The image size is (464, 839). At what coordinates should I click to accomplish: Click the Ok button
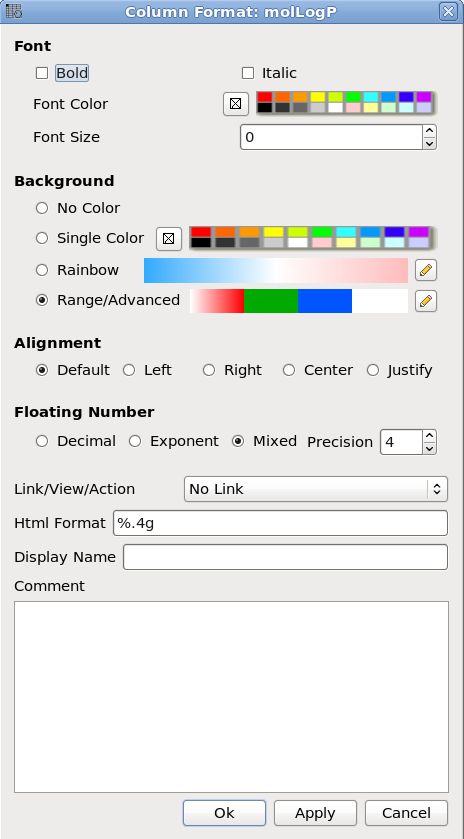coord(224,813)
